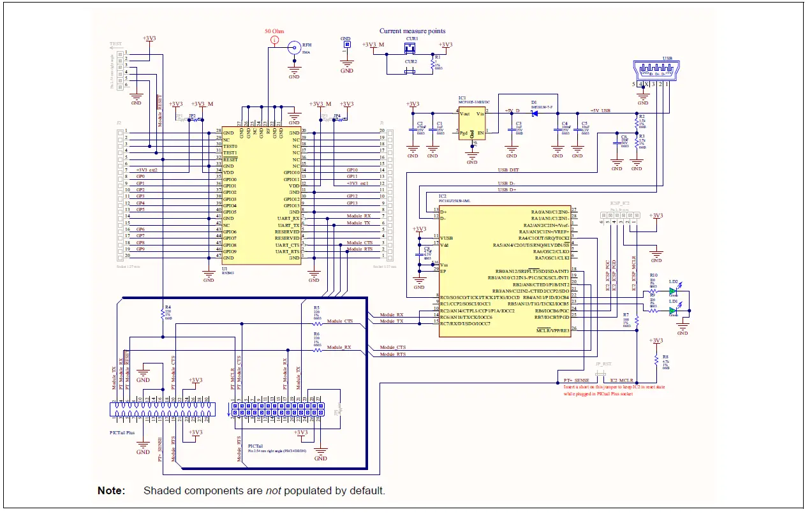Viewport: 812px width, 514px height.
Task: Select the '+5V_D' net label
Action: pos(512,111)
